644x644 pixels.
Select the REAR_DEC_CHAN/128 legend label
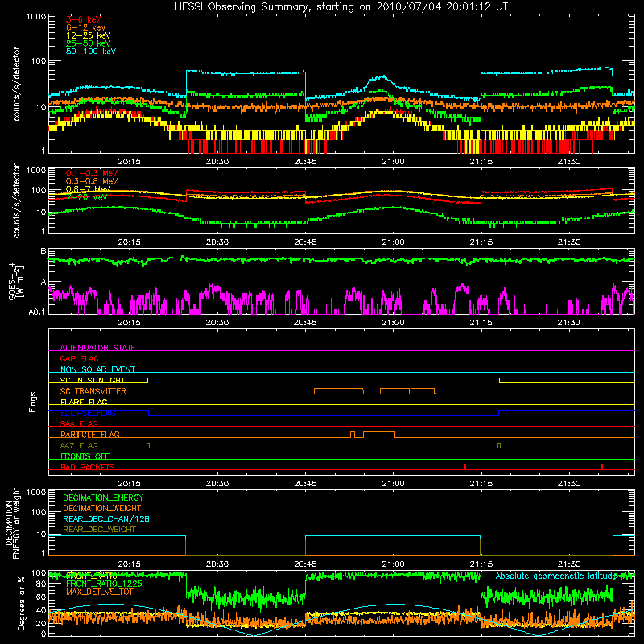tap(106, 518)
